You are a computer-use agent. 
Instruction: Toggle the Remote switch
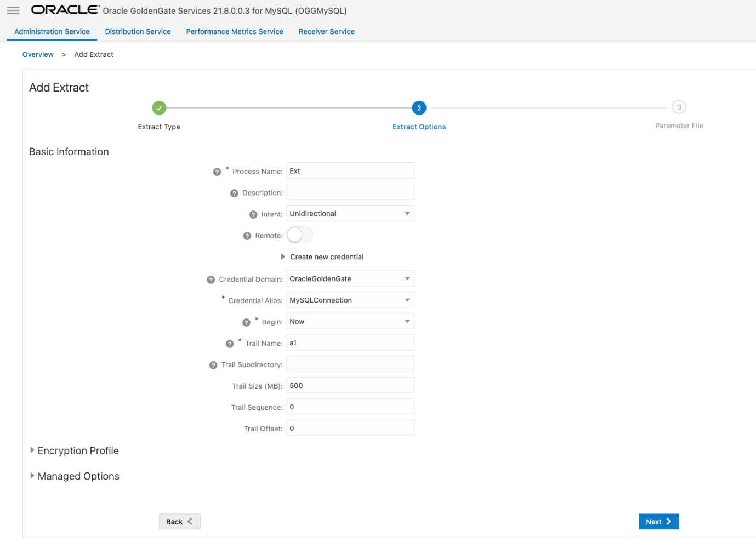point(299,235)
